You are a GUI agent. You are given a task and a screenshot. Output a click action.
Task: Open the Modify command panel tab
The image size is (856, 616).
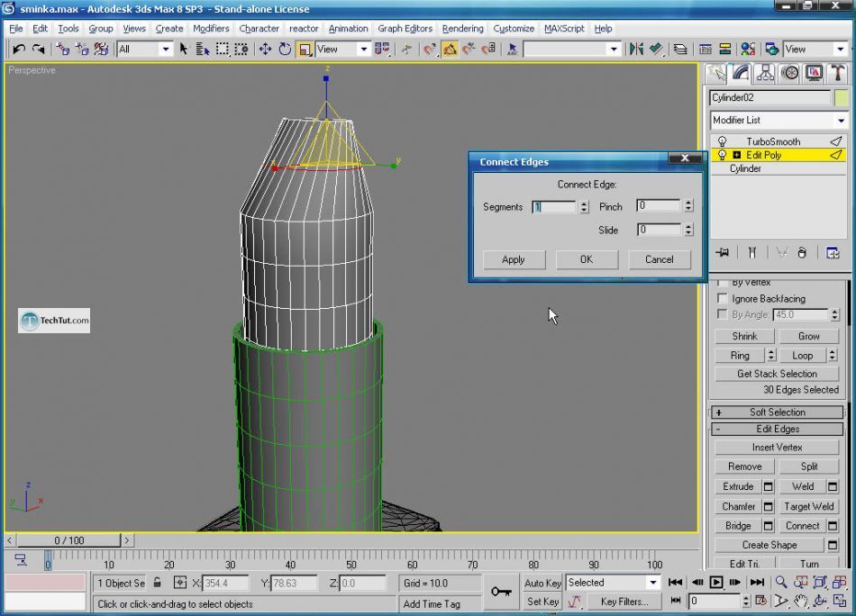(x=741, y=73)
